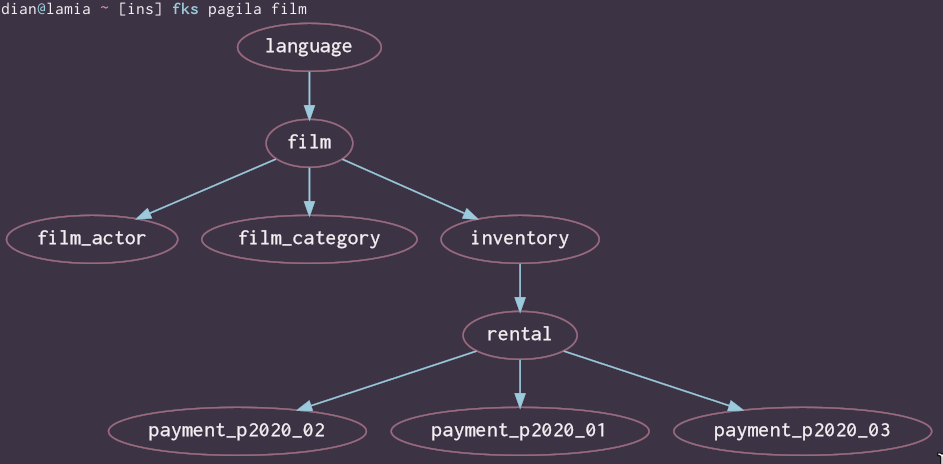Select the payment_p2020_03 node
The height and width of the screenshot is (464, 943).
pos(802,431)
